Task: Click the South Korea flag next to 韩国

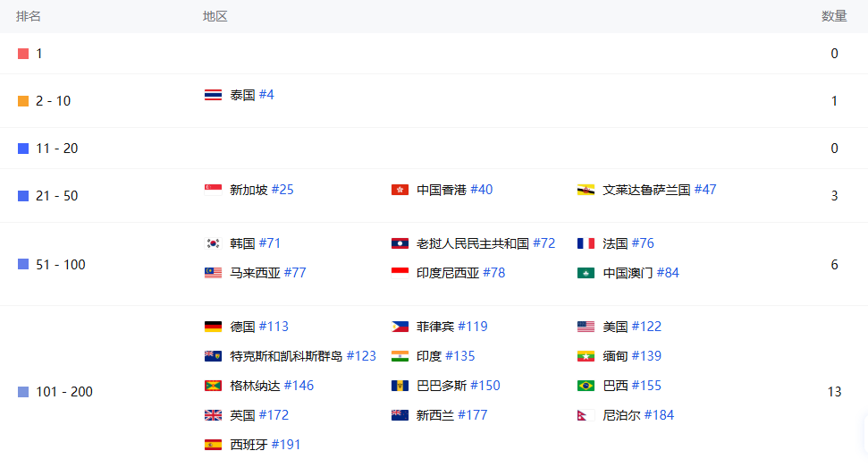Action: pos(213,243)
